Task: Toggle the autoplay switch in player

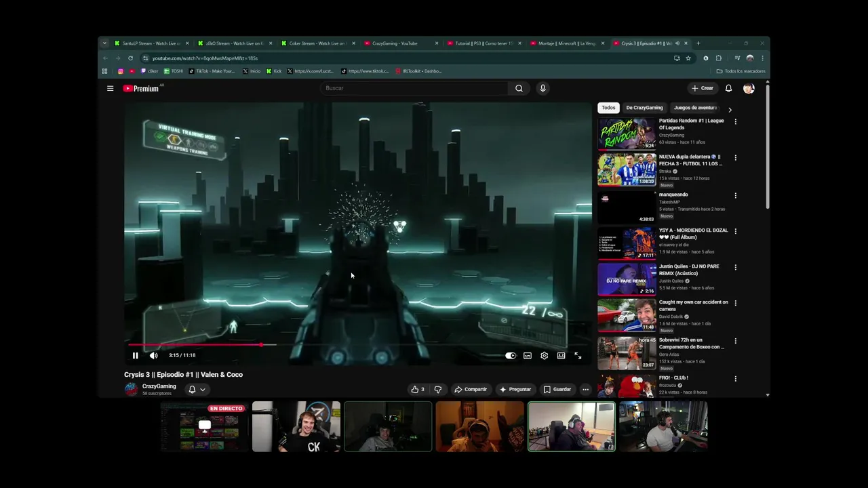Action: coord(511,355)
